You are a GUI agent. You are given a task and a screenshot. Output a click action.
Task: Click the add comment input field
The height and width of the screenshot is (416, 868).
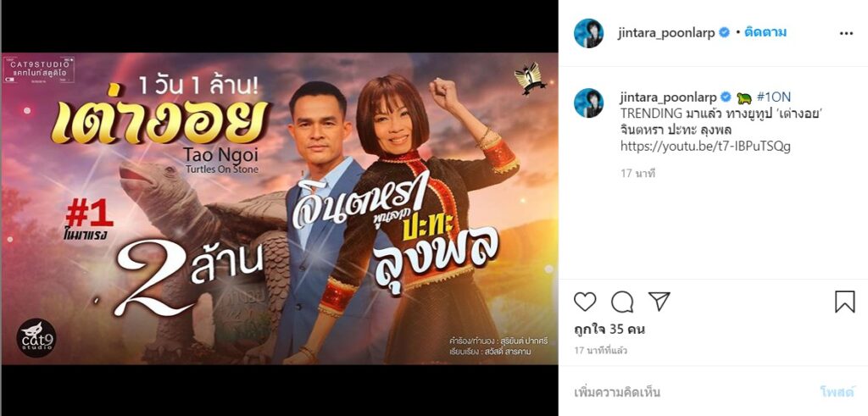[692, 392]
